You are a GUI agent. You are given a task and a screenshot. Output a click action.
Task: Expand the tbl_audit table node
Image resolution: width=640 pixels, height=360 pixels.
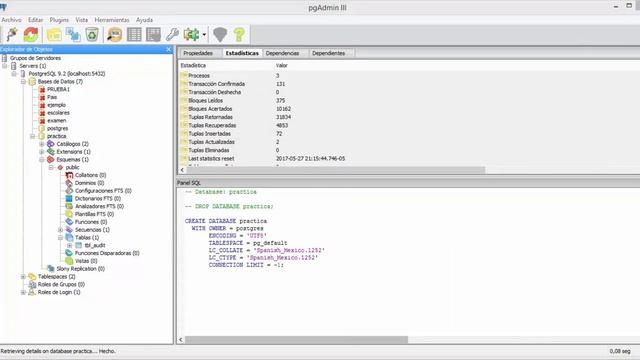pos(69,245)
